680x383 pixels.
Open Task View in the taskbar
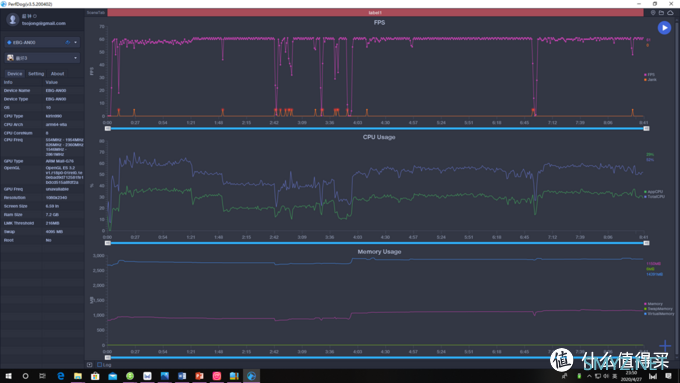click(42, 376)
